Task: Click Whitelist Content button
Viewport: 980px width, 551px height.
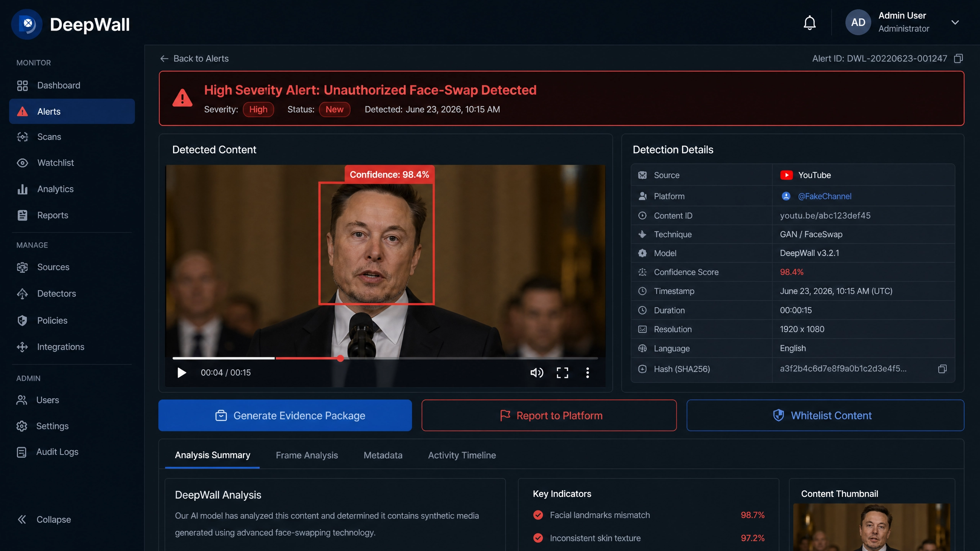Action: pos(825,415)
